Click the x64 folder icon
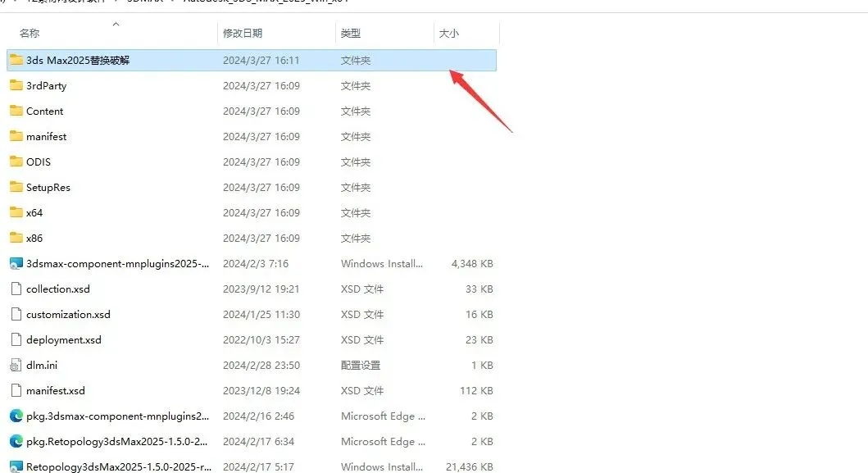The image size is (868, 473). point(16,212)
